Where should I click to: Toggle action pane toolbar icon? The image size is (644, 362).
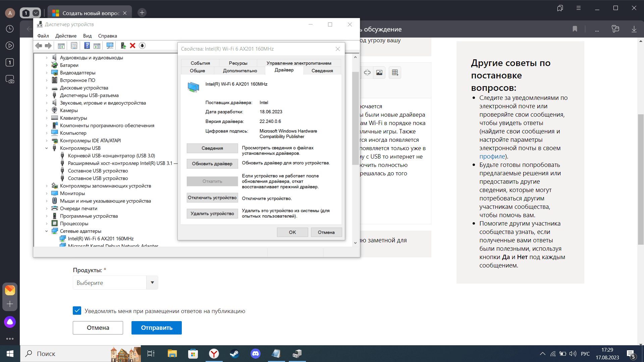pos(97,46)
